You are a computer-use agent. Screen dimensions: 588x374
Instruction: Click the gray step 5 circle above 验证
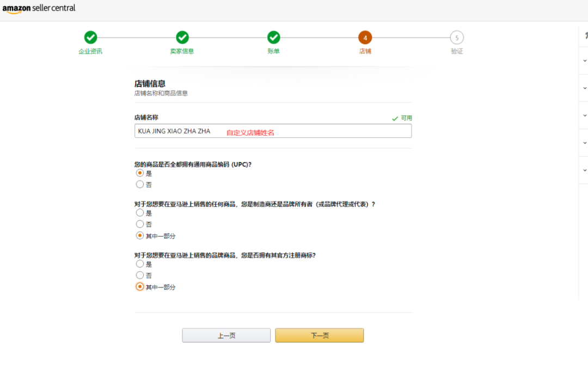tap(457, 38)
